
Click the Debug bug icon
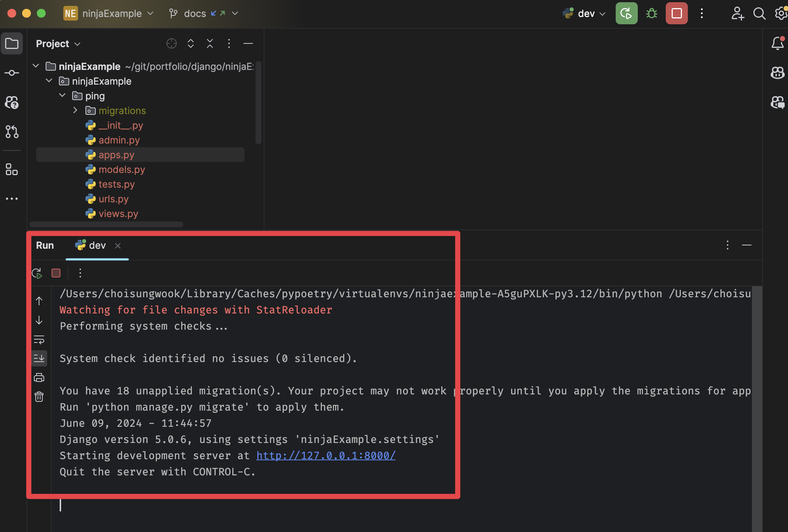(651, 14)
